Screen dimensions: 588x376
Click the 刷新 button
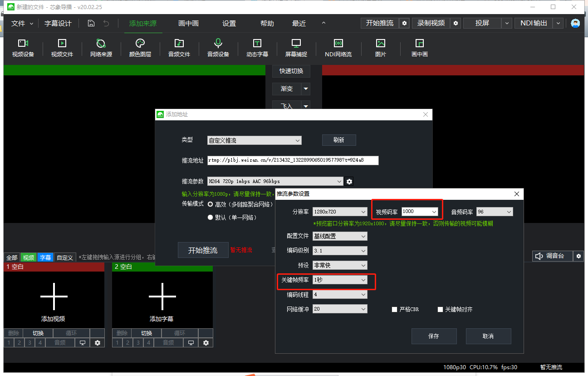click(338, 140)
